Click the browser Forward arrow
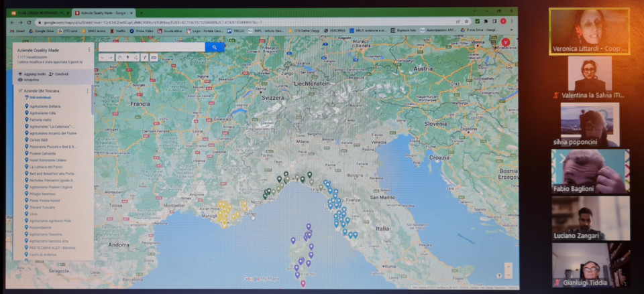644x294 pixels. [21, 22]
